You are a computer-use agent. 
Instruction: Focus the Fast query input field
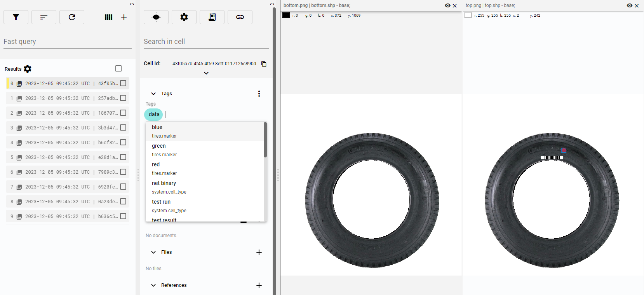pos(68,42)
